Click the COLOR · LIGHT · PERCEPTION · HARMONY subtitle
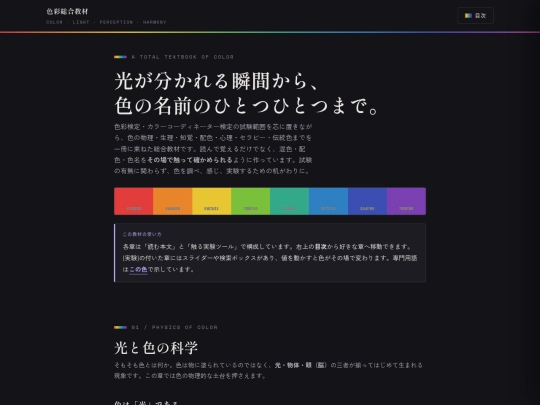Screen dimensions: 540x405 (106, 22)
